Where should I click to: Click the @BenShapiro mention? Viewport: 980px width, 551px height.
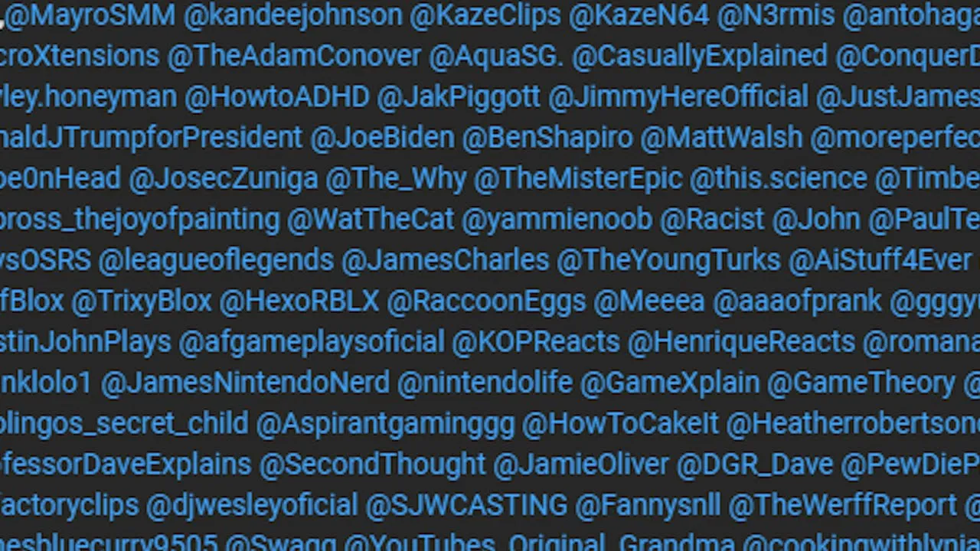point(547,138)
